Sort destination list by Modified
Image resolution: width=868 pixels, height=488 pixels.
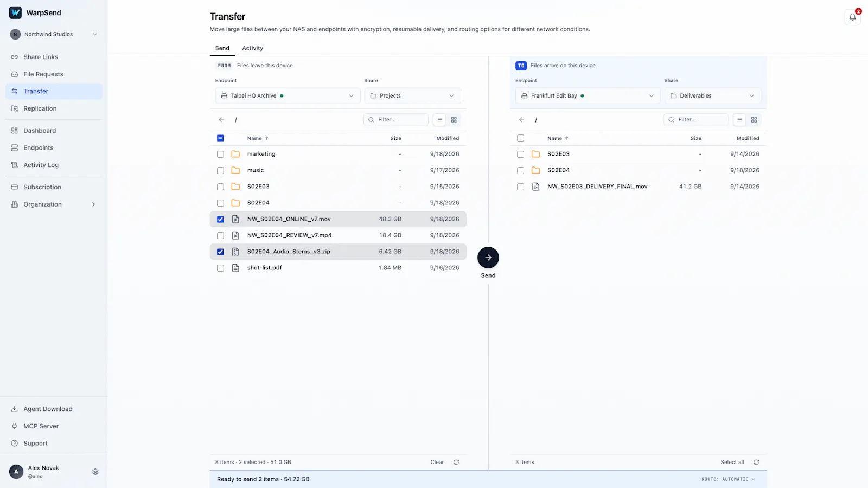(x=748, y=138)
